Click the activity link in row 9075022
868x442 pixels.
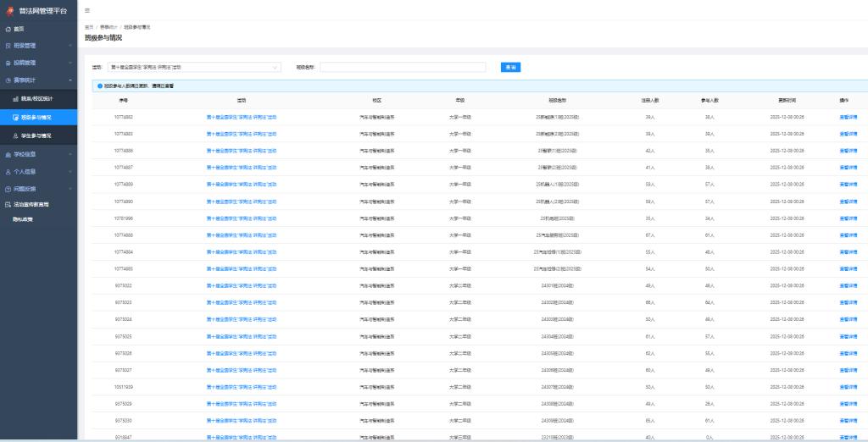click(x=242, y=285)
